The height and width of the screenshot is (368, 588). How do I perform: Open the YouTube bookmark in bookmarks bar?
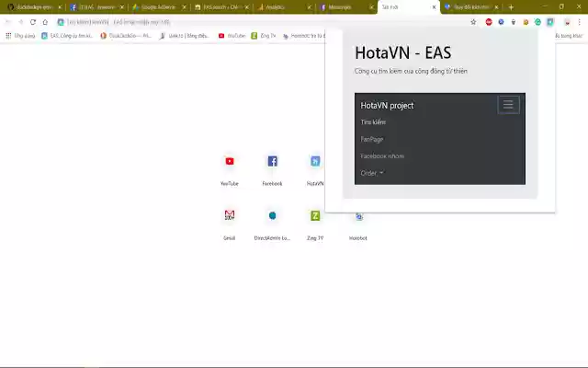[x=232, y=36]
